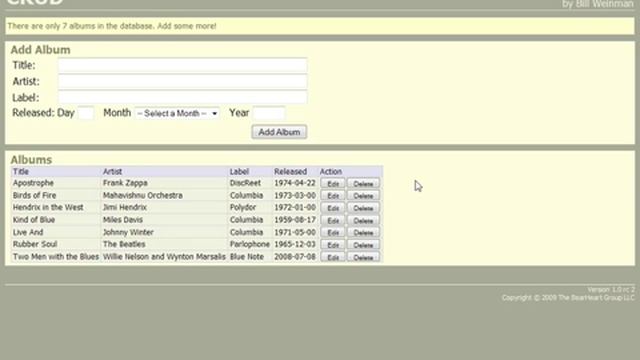Click the Released Year input box
The image size is (640, 360).
click(x=269, y=113)
